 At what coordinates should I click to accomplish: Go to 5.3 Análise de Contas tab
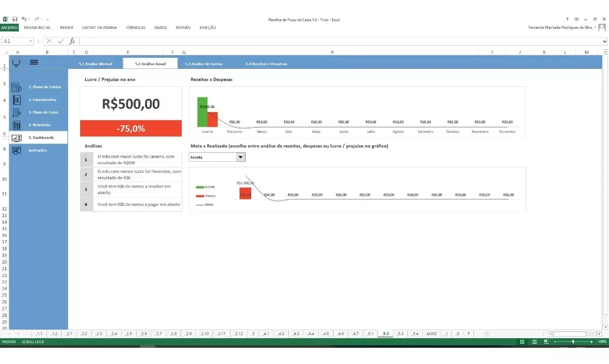(x=204, y=64)
